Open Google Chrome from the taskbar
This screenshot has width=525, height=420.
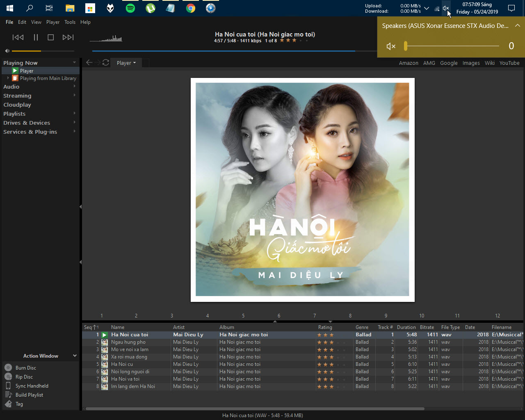191,8
